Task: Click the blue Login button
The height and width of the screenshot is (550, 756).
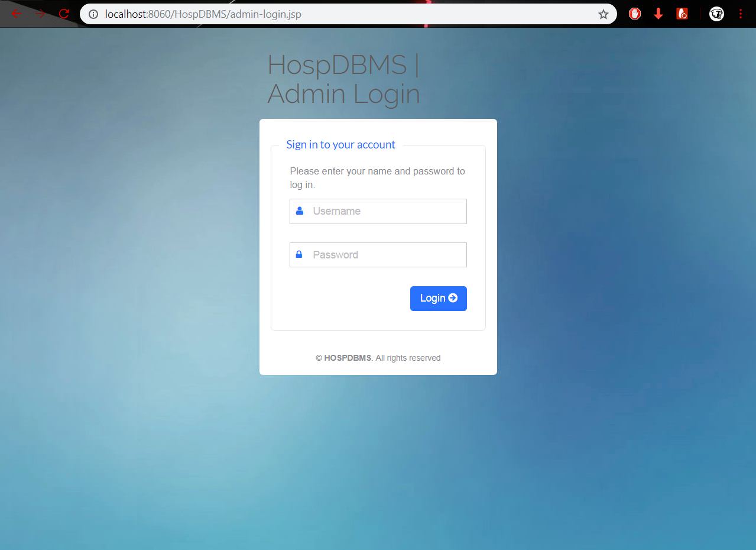Action: pyautogui.click(x=439, y=299)
